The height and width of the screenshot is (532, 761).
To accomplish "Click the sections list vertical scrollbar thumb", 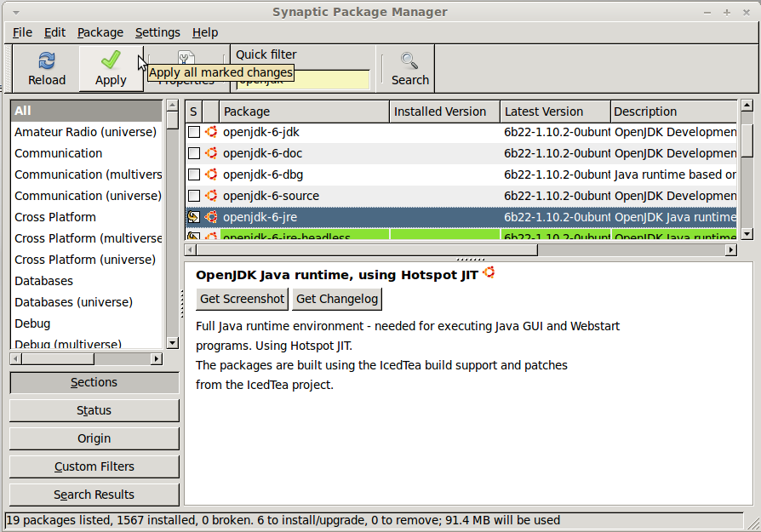I will pyautogui.click(x=172, y=120).
